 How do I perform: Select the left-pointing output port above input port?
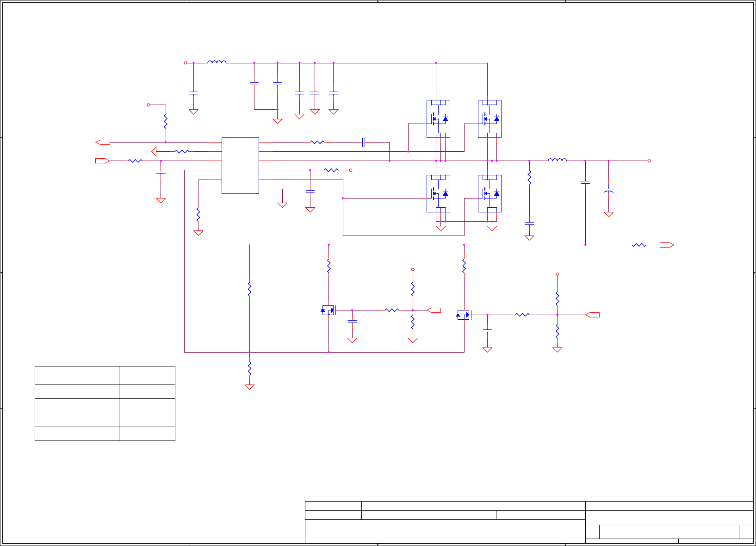pyautogui.click(x=103, y=142)
